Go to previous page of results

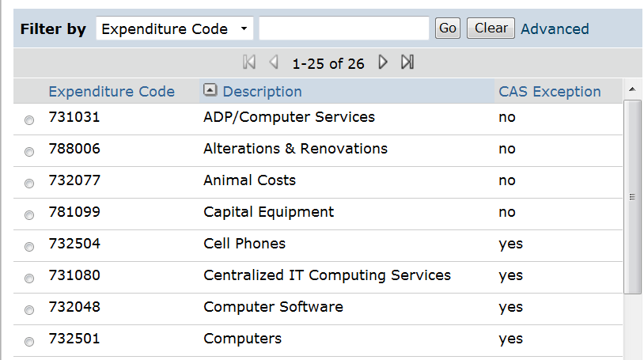tap(274, 63)
